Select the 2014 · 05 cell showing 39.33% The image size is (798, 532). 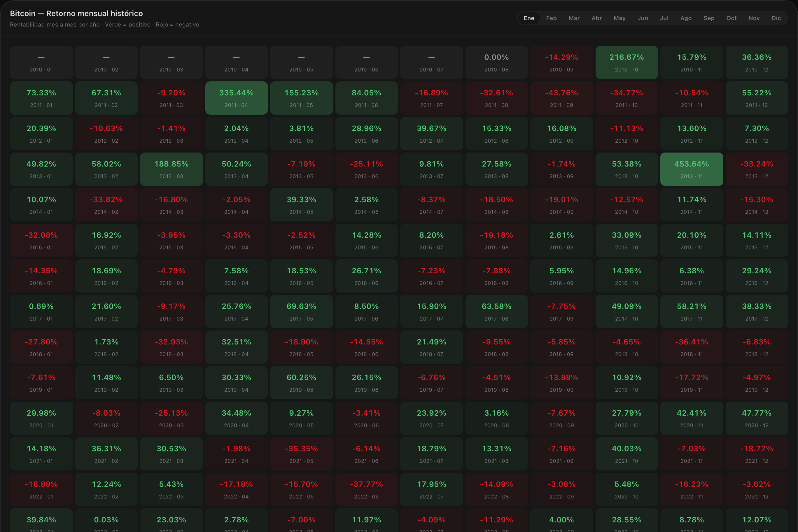click(301, 205)
